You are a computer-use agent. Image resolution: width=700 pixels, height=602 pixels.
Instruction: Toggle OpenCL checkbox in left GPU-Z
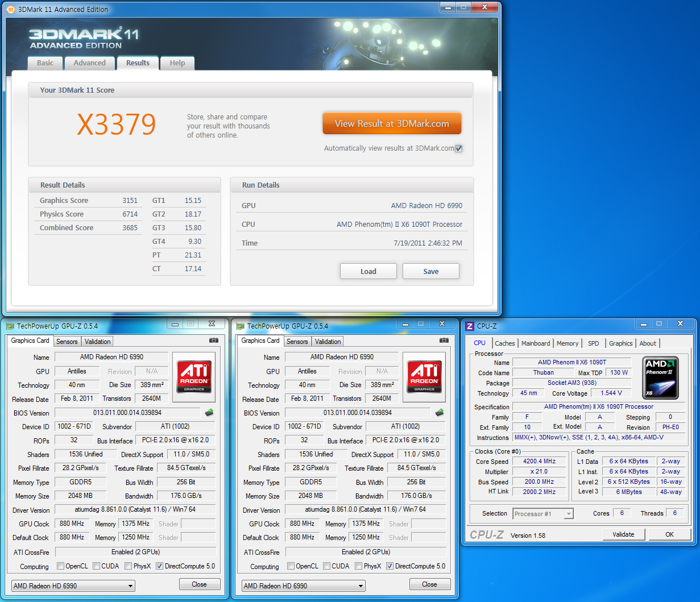coord(61,566)
